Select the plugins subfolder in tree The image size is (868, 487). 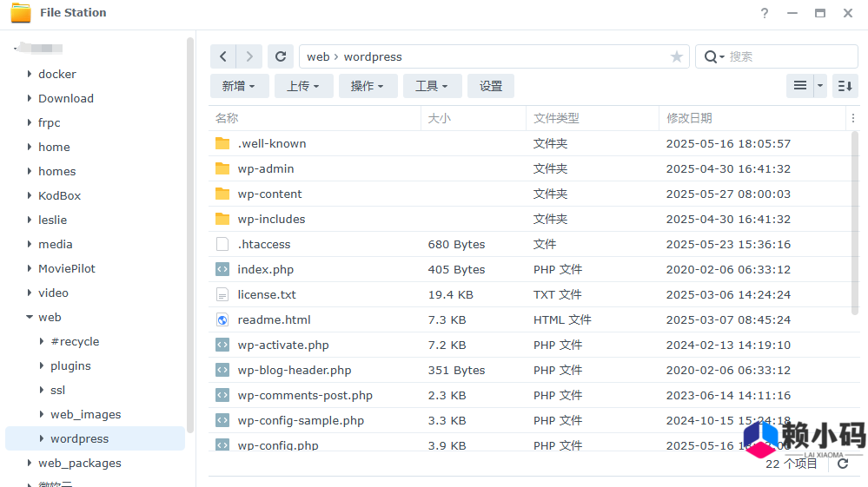[x=70, y=366]
